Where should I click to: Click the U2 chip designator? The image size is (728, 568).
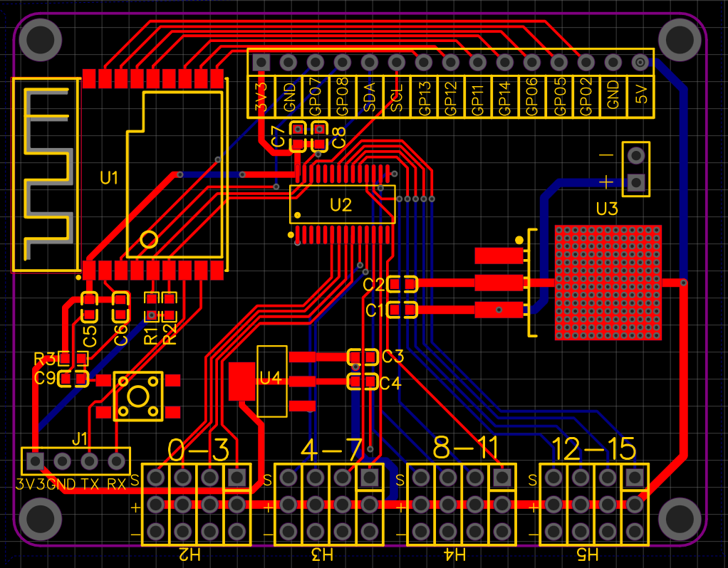pos(340,205)
